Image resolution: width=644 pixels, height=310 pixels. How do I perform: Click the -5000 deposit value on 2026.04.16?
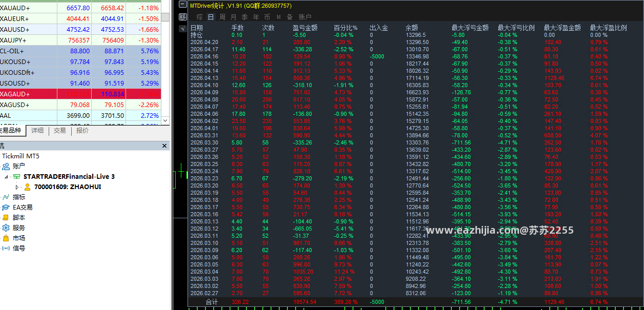[x=377, y=56]
